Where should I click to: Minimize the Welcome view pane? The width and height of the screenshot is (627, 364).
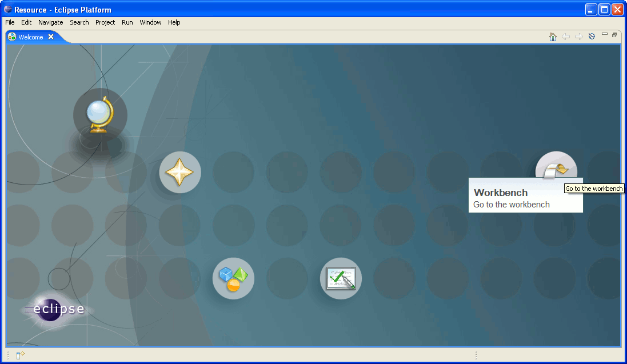pyautogui.click(x=605, y=34)
